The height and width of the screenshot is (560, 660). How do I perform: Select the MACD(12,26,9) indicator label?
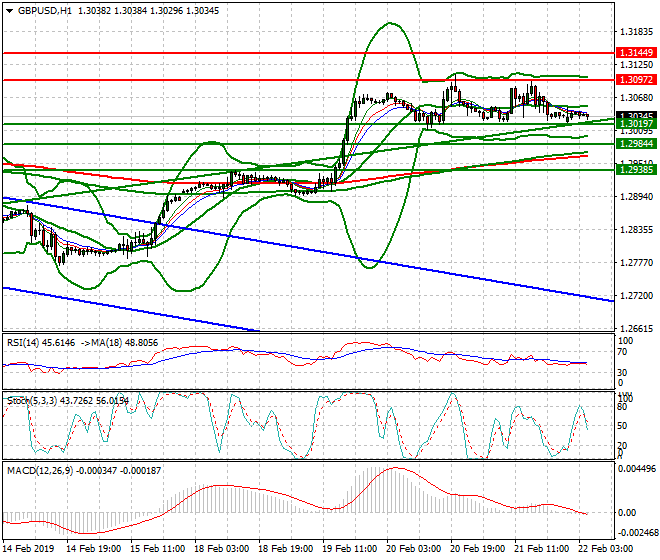[x=40, y=470]
